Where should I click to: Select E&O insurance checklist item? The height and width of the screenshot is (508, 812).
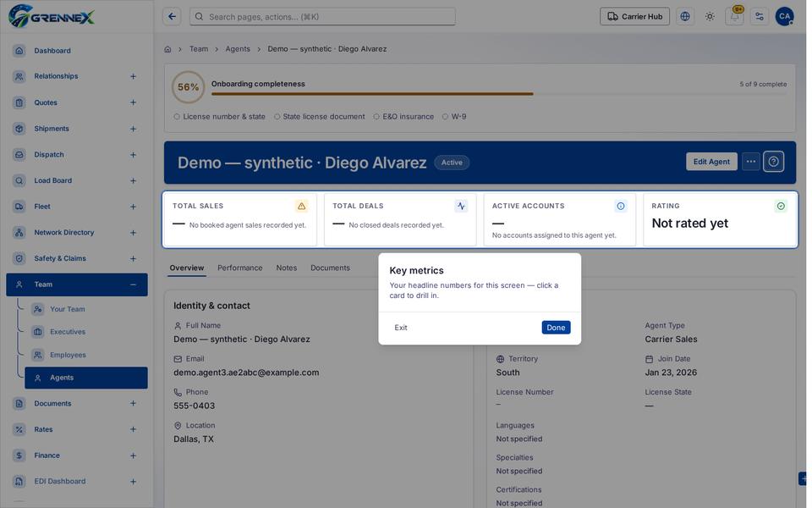point(403,117)
